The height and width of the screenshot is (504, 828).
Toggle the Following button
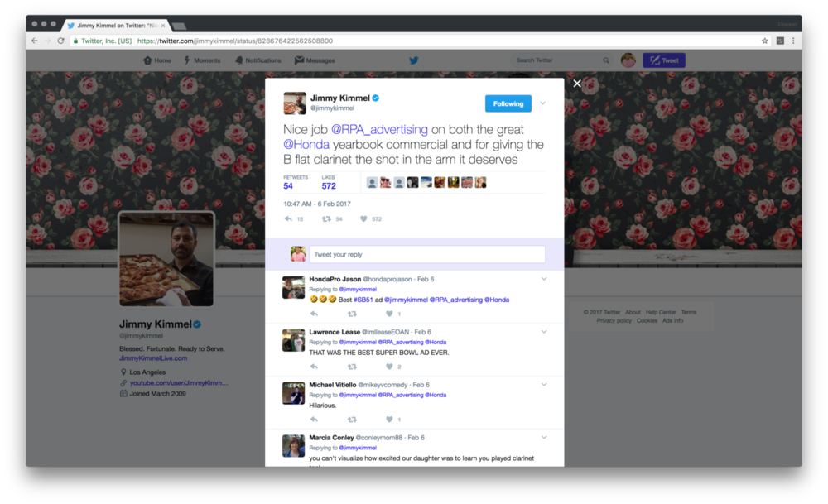(508, 104)
